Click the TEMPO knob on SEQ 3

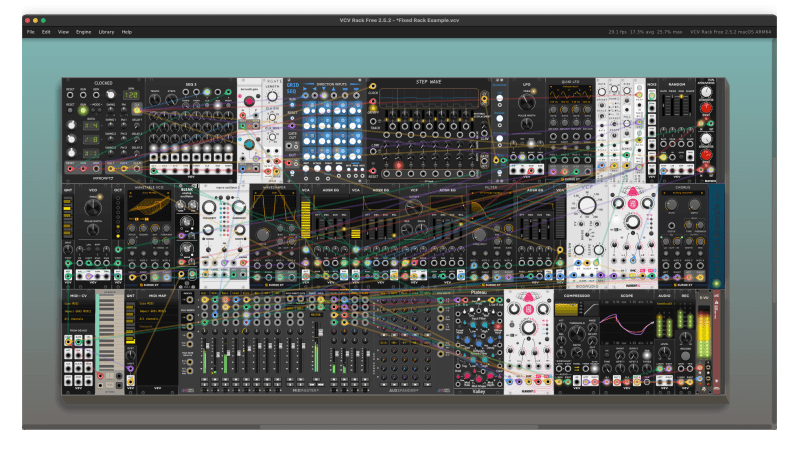(x=155, y=99)
